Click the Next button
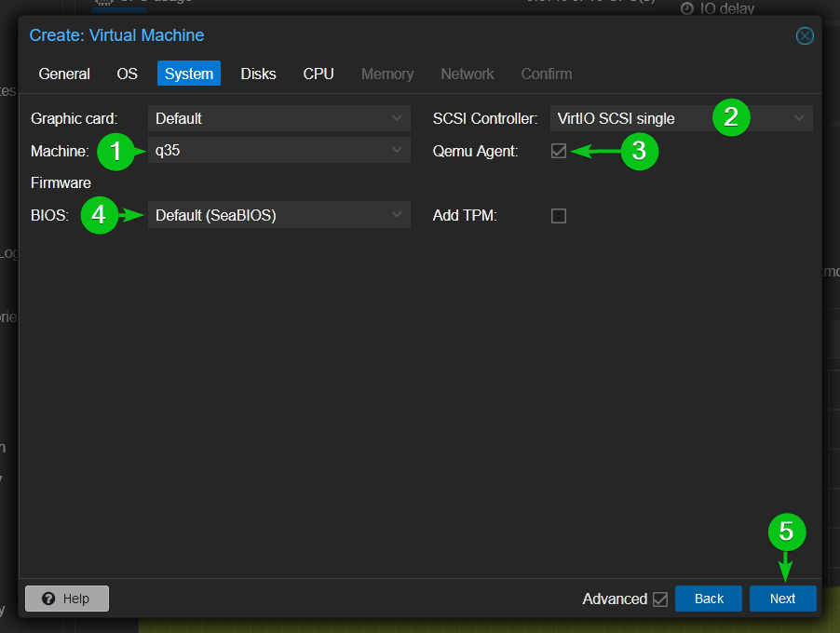 click(x=782, y=599)
